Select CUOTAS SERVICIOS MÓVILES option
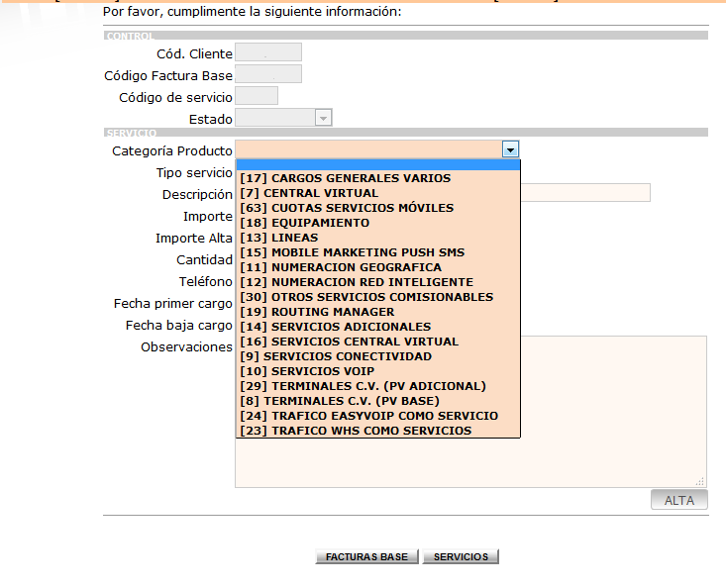Image resolution: width=726 pixels, height=588 pixels. (378, 208)
